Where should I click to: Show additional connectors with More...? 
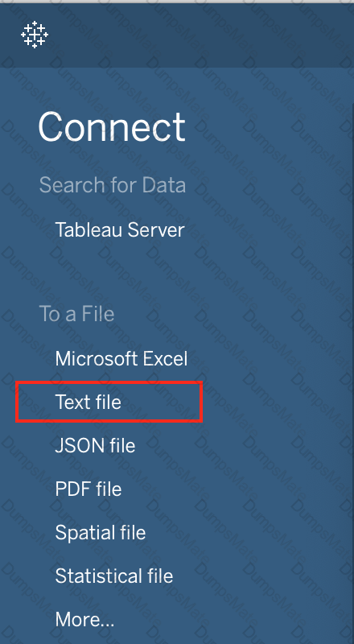point(84,619)
